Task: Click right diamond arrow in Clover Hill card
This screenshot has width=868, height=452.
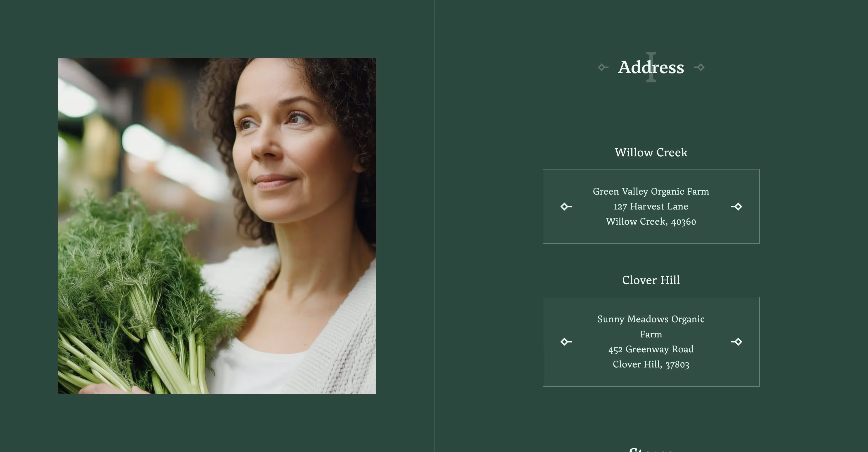Action: coord(737,342)
